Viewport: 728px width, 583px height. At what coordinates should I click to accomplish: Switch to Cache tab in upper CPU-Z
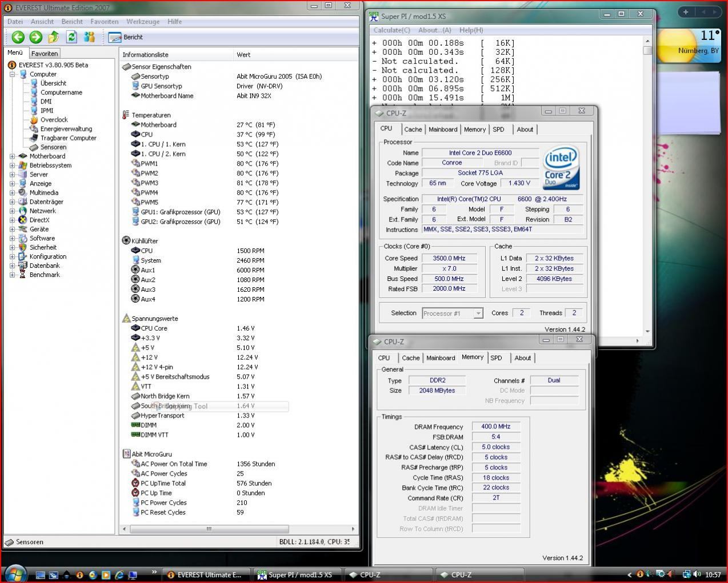coord(413,130)
